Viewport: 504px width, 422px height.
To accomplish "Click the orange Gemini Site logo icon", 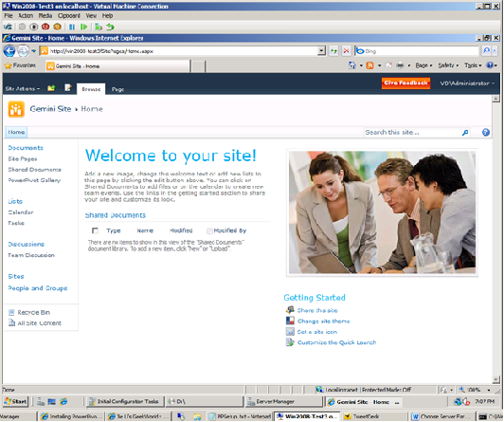I will tap(16, 109).
